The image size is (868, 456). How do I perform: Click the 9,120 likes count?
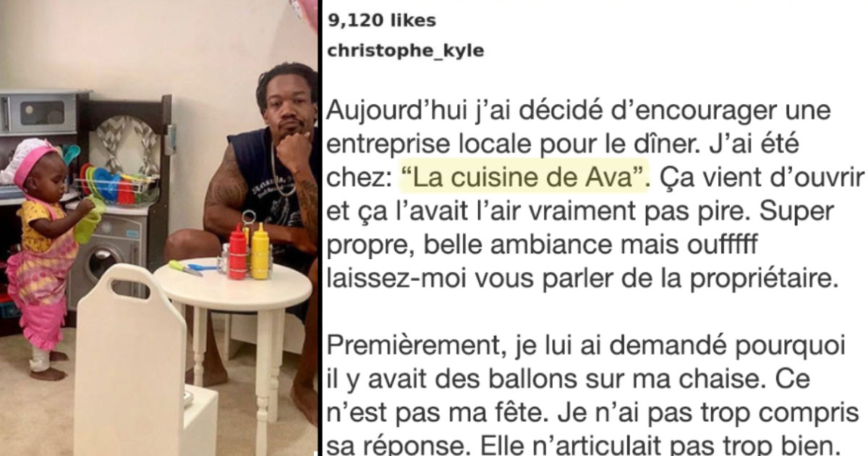382,21
